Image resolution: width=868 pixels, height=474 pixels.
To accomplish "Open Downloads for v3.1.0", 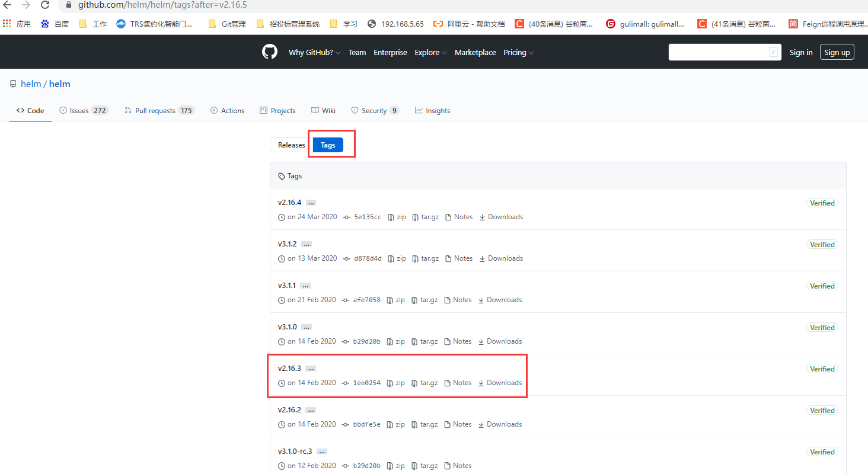I will pos(500,341).
